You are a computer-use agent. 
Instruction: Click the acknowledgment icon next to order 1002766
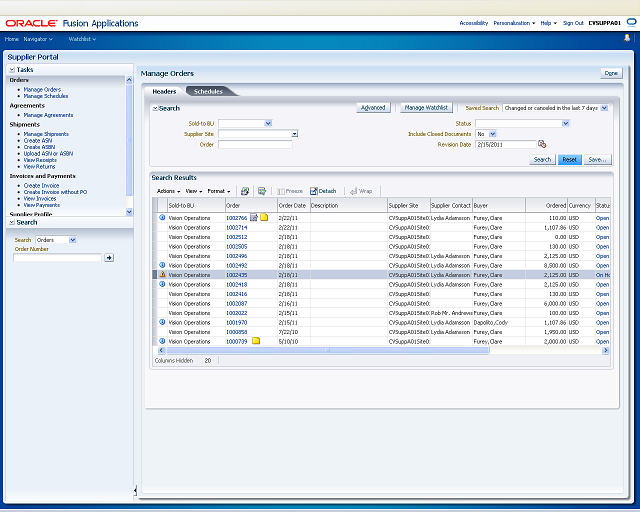254,217
